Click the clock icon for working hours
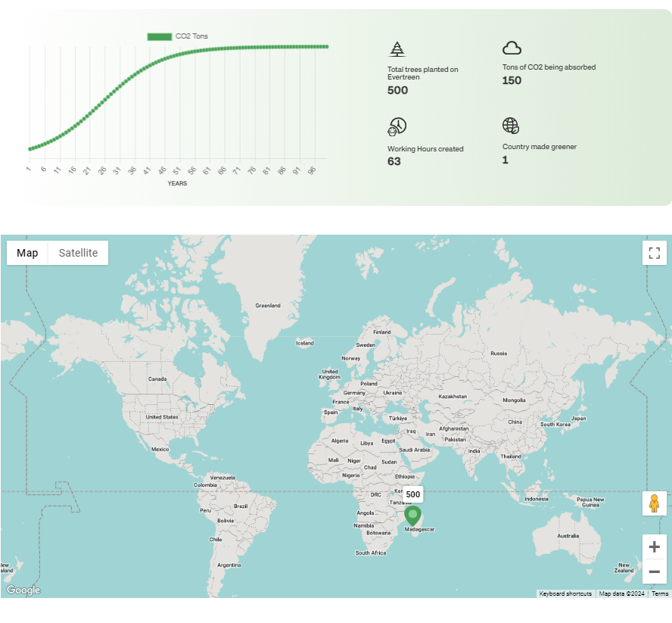The image size is (672, 623). [397, 126]
